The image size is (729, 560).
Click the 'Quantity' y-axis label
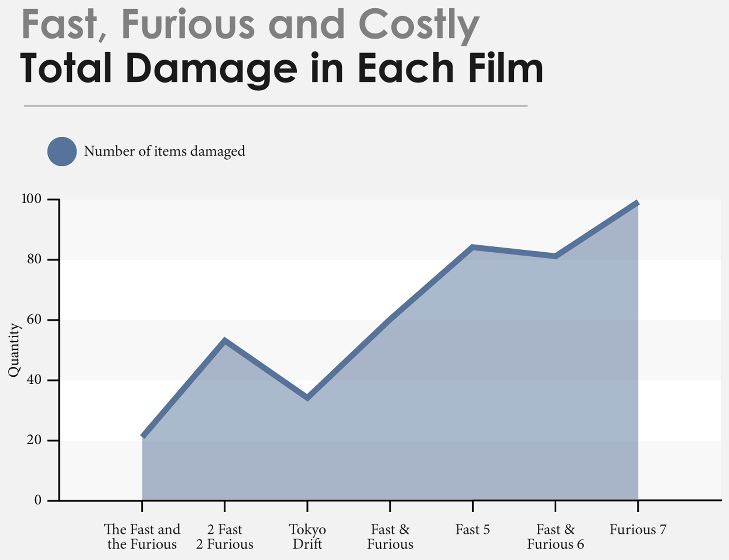pos(14,350)
